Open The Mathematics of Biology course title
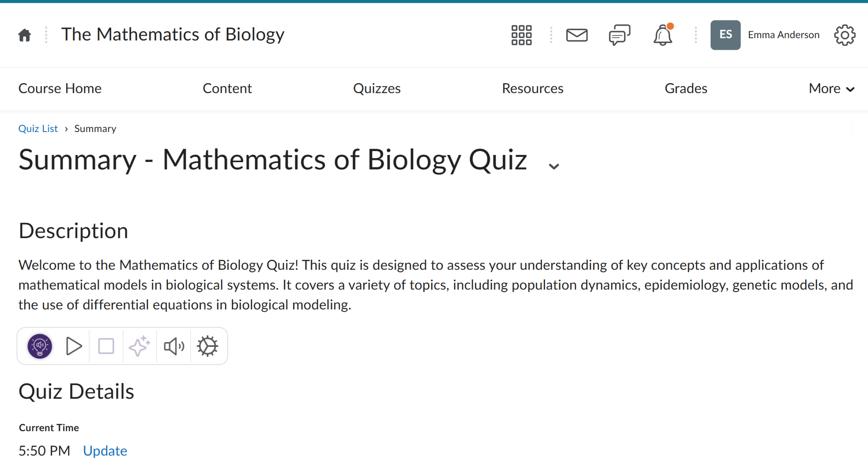The width and height of the screenshot is (868, 473). coord(173,35)
